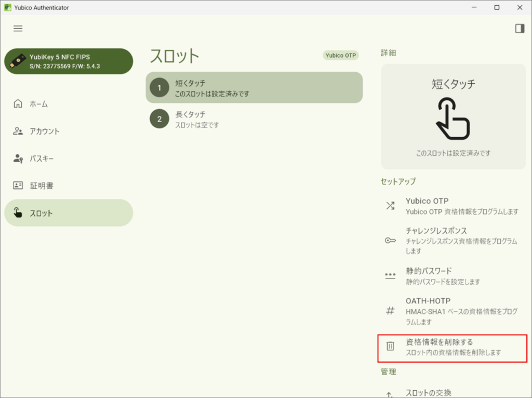Click the large touch hand icon
The image size is (532, 398).
click(453, 118)
